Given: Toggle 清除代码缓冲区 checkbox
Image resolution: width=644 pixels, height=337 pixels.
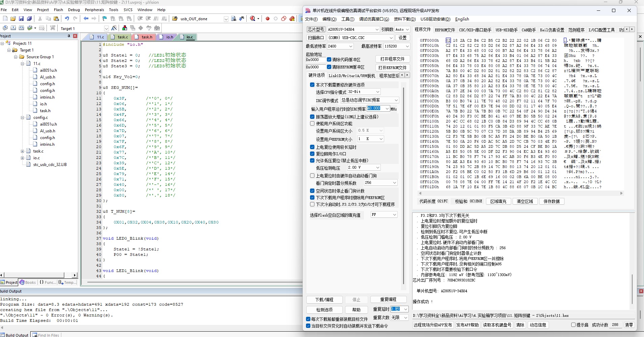Looking at the screenshot, I should click(x=329, y=60).
